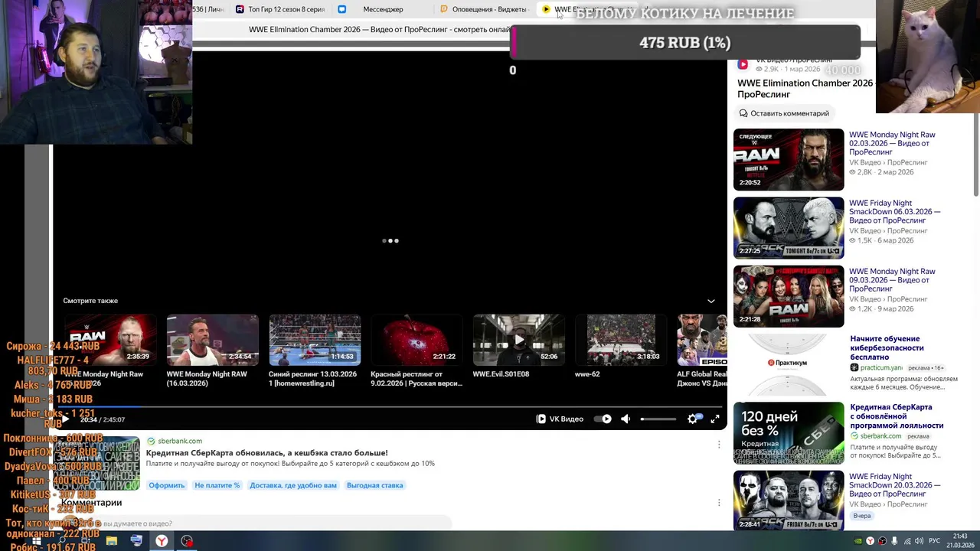The height and width of the screenshot is (551, 980).
Task: Open SmackDown 06.03.2026 thumbnail
Action: (789, 228)
